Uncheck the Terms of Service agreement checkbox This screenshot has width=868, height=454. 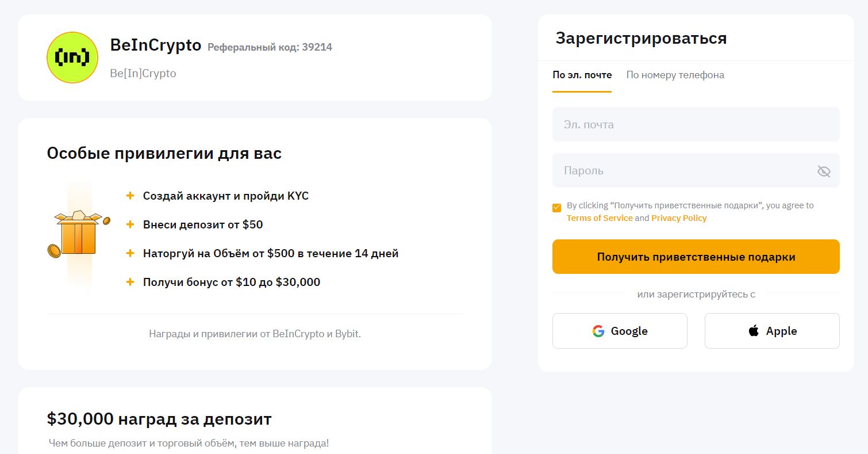point(556,208)
